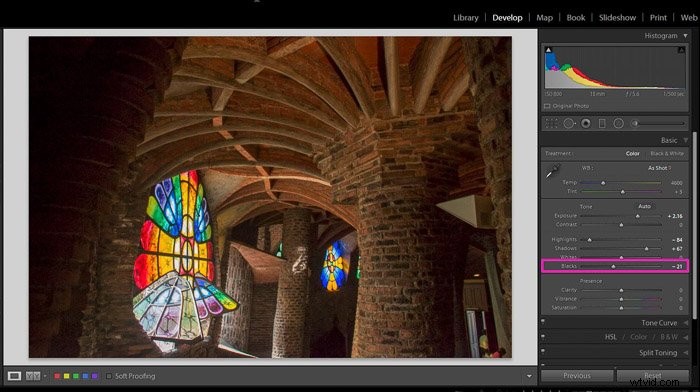Click the Exposure value +2.16
700x392 pixels.
pyautogui.click(x=675, y=216)
